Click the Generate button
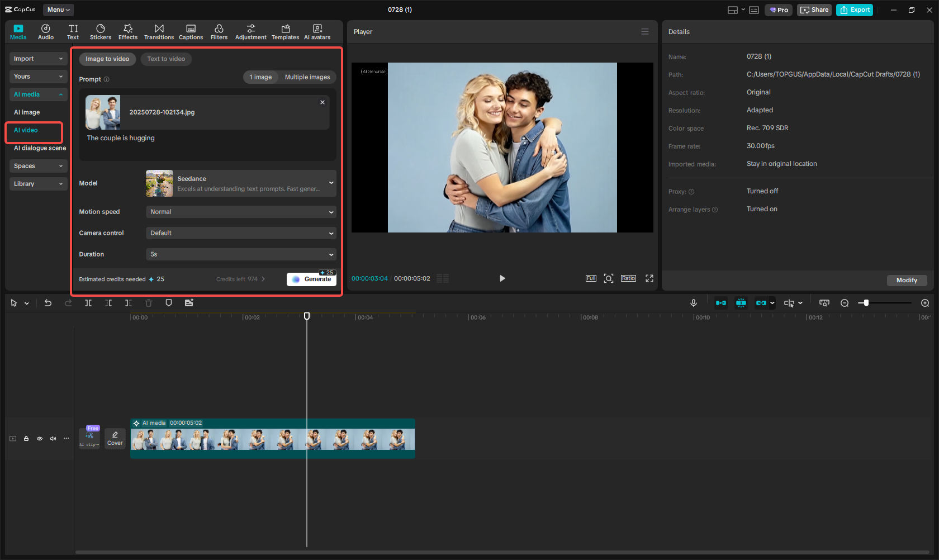Image resolution: width=939 pixels, height=560 pixels. click(311, 279)
